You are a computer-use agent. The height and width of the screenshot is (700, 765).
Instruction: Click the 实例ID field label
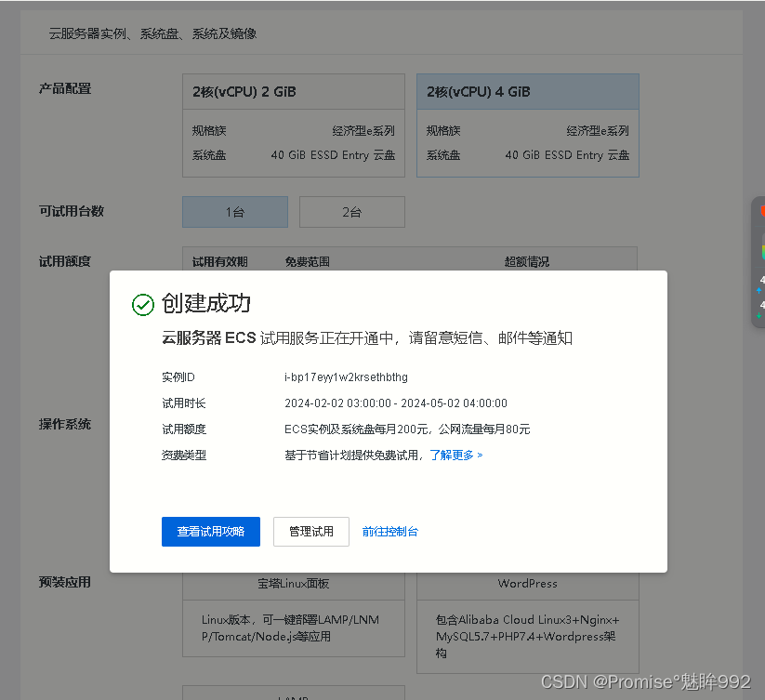tap(178, 377)
